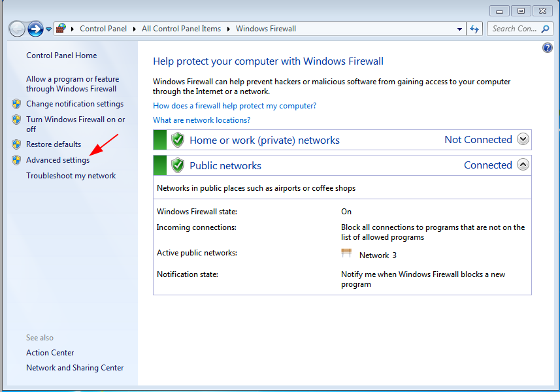
Task: Click the Not Connected status text
Action: 478,140
